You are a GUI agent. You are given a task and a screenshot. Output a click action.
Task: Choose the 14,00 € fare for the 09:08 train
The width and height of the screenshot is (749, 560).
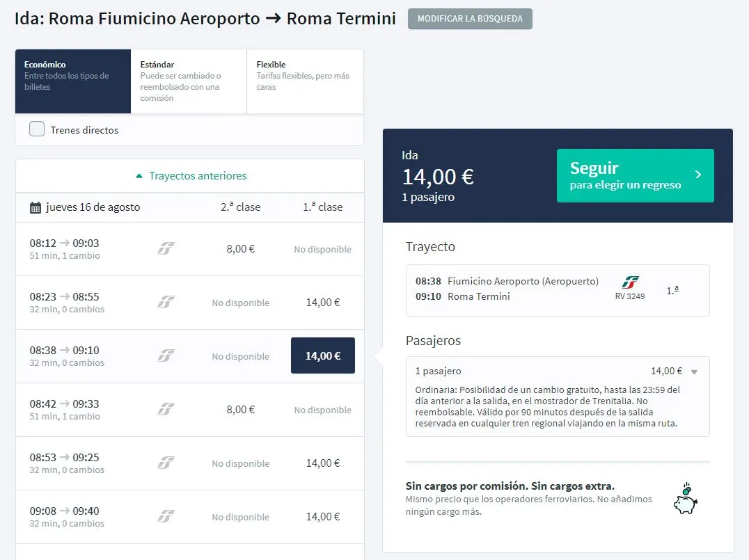click(323, 517)
